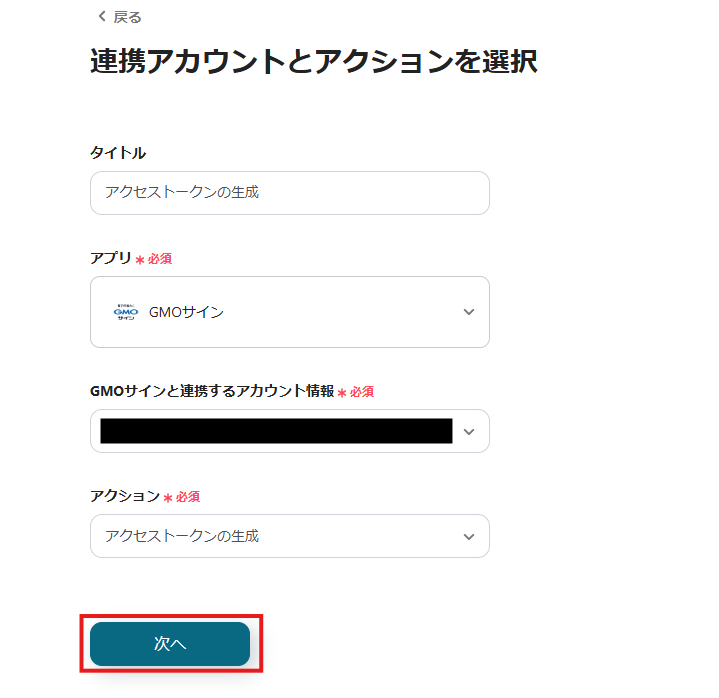Click the GMOサインと連携するアカウント情報 label
This screenshot has width=719, height=698.
(212, 392)
